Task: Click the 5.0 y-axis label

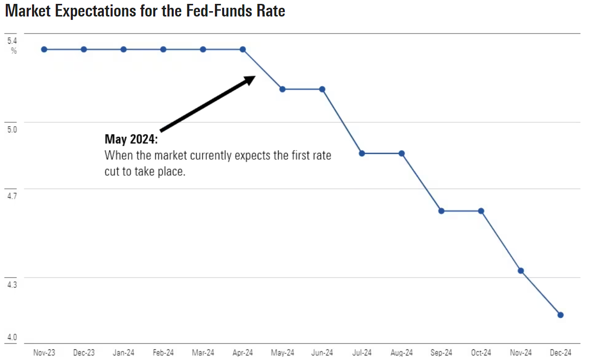Action: coord(12,130)
